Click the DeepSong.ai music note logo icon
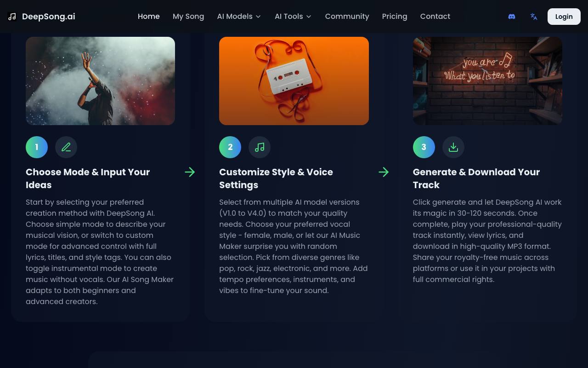 pyautogui.click(x=12, y=17)
